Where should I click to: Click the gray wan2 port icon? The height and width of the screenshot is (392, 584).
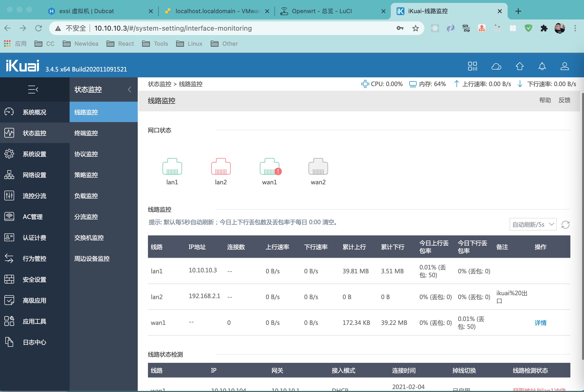click(x=318, y=166)
